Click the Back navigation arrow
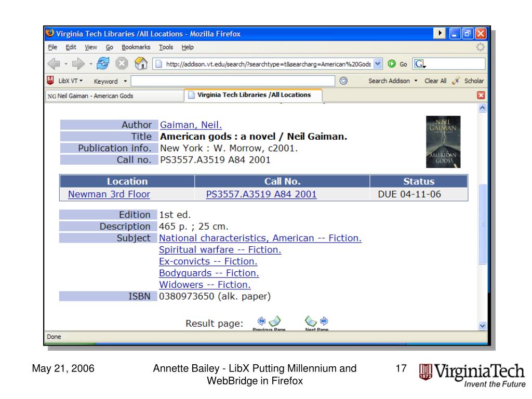This screenshot has height=399, width=532. tap(54, 63)
